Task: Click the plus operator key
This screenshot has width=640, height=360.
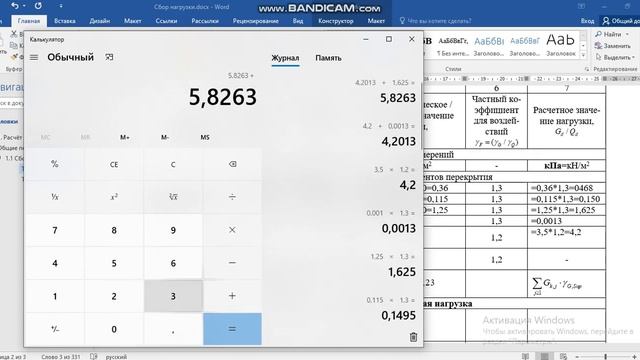Action: tap(232, 296)
